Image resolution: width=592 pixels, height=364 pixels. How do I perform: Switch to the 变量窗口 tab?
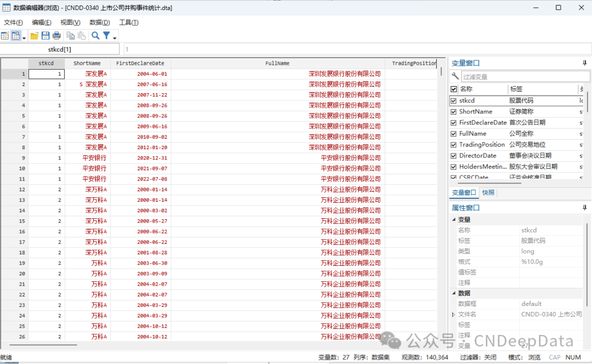(x=464, y=192)
